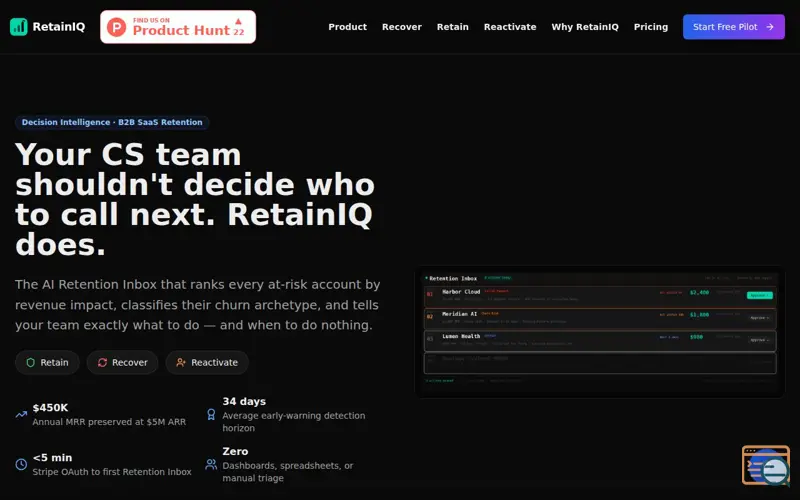Select the Retain pill button
This screenshot has height=500, width=800.
(x=47, y=362)
